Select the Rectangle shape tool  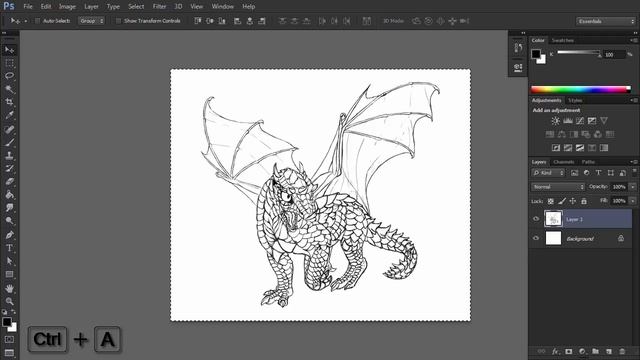pos(9,274)
